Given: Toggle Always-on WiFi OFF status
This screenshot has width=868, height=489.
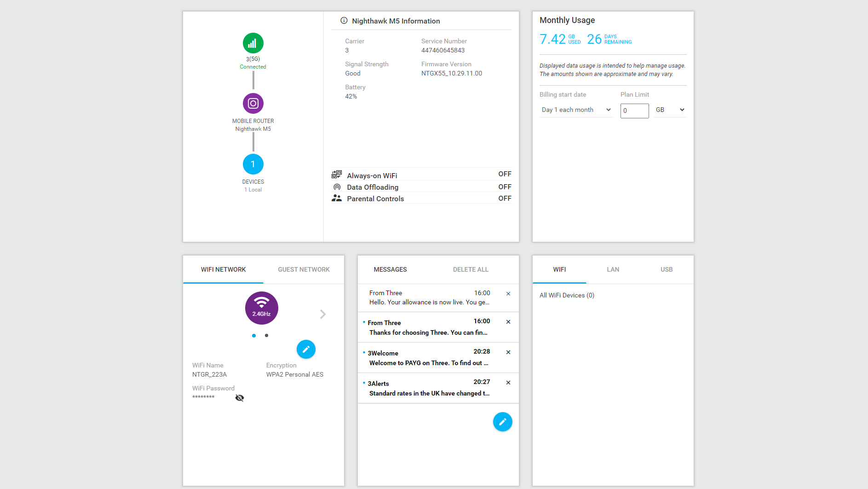Looking at the screenshot, I should pos(505,174).
